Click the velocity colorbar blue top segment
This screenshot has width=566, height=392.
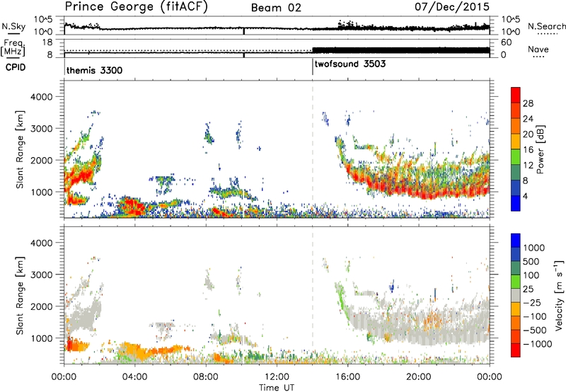click(516, 241)
